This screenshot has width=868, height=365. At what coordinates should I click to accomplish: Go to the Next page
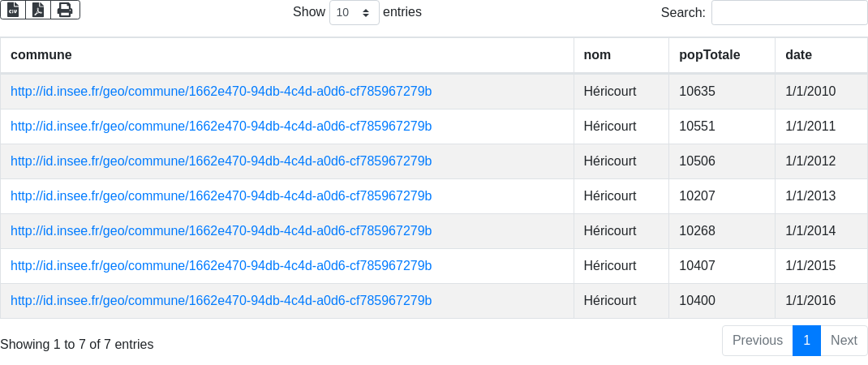pos(844,341)
